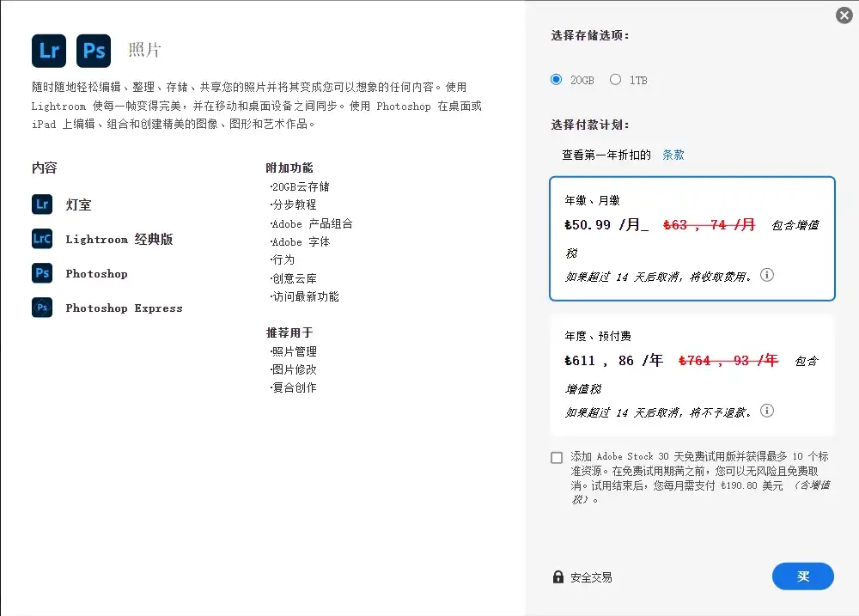Click the 访问最新功能 feature item
Screen dimensions: 859x616
click(x=305, y=296)
